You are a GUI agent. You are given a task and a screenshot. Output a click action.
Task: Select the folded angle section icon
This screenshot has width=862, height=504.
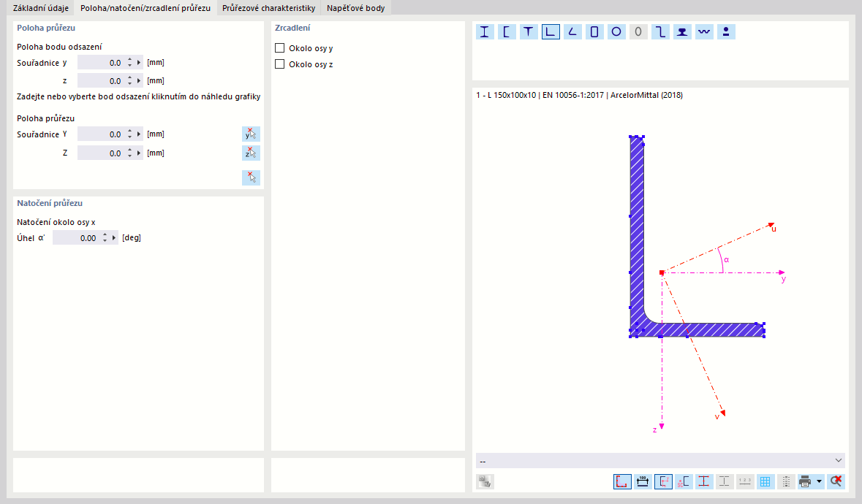tap(572, 32)
